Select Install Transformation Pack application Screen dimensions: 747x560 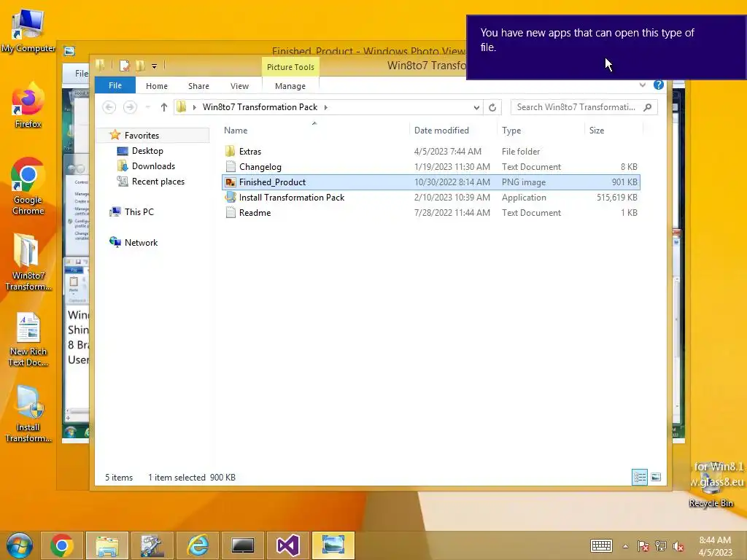pos(431,197)
